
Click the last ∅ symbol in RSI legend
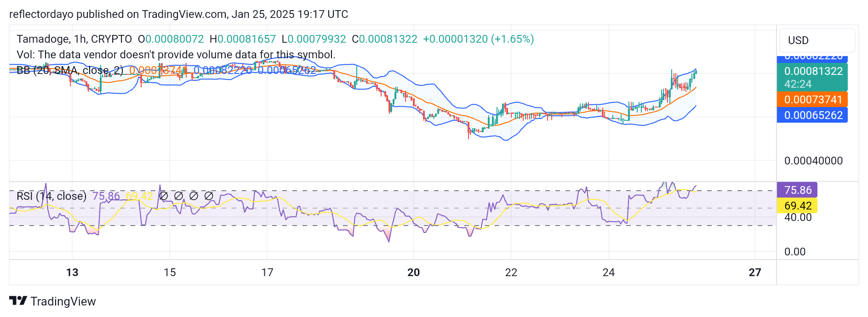(x=209, y=196)
